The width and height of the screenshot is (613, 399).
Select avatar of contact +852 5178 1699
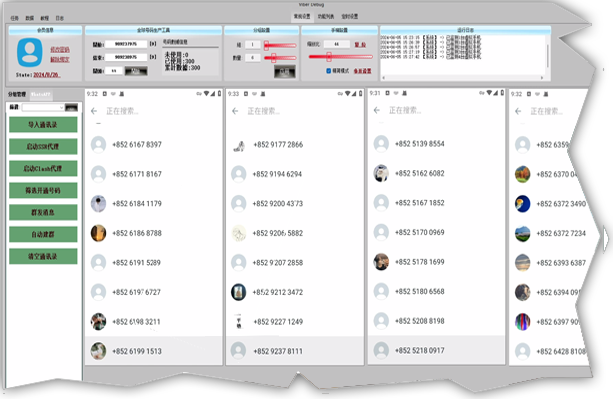click(x=381, y=262)
